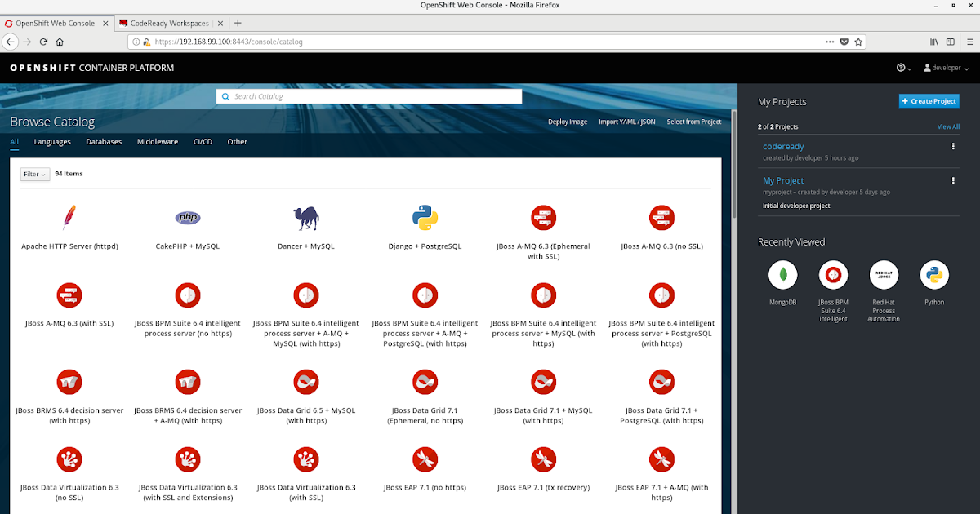Open Firefox page actions ellipsis menu
This screenshot has width=980, height=514.
(x=829, y=41)
